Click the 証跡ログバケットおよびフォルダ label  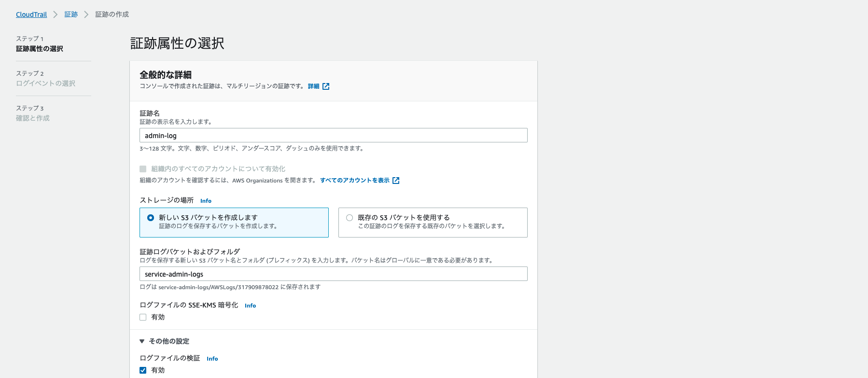coord(190,252)
